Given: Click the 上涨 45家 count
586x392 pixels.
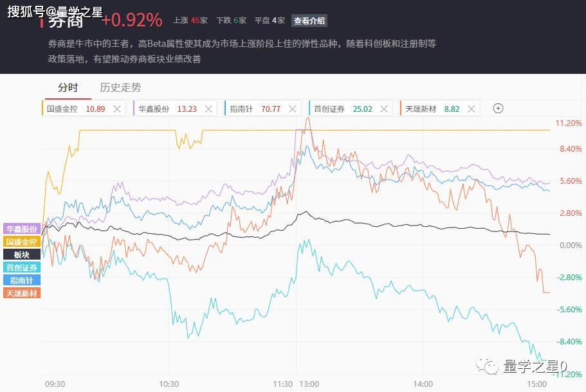Looking at the screenshot, I should 190,21.
